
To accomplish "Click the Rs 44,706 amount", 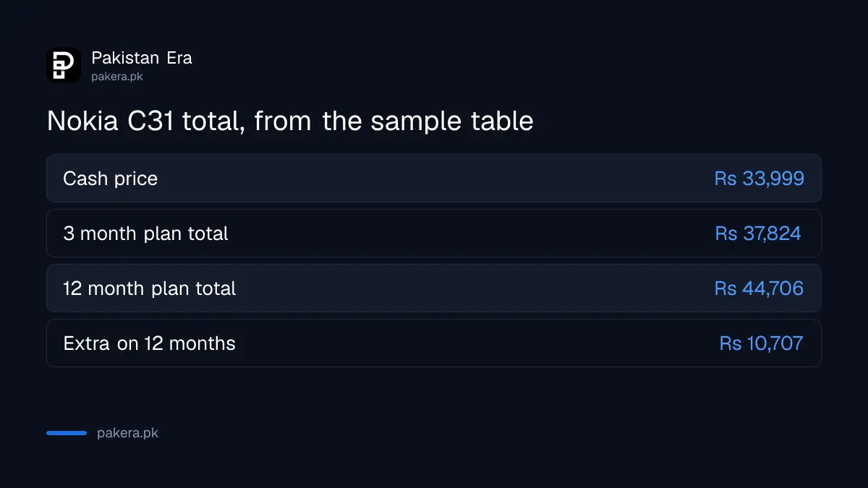I will (x=759, y=288).
